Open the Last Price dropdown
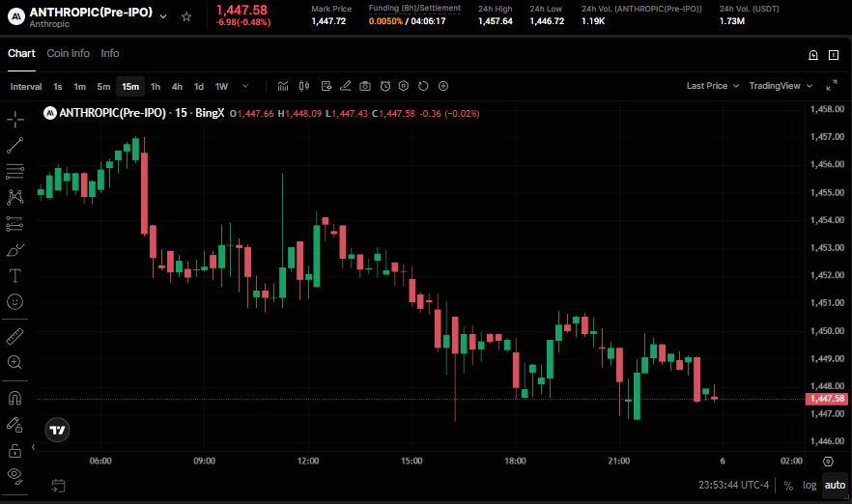 click(x=712, y=86)
